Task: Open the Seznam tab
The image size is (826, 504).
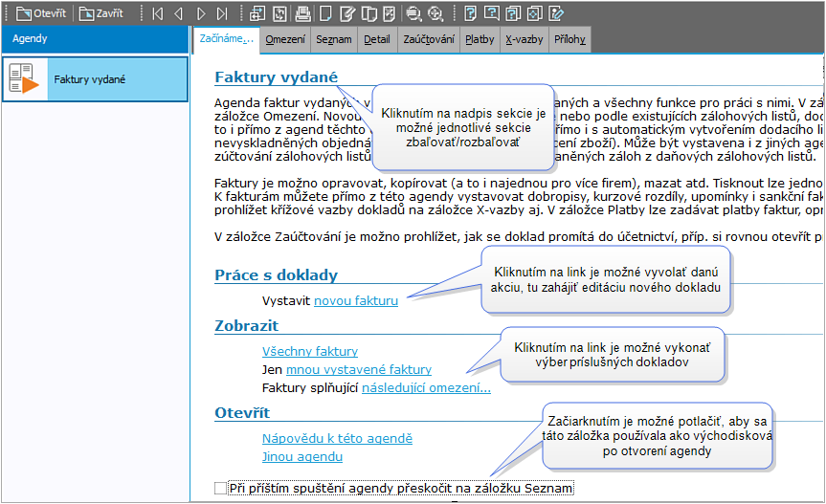Action: 334,39
